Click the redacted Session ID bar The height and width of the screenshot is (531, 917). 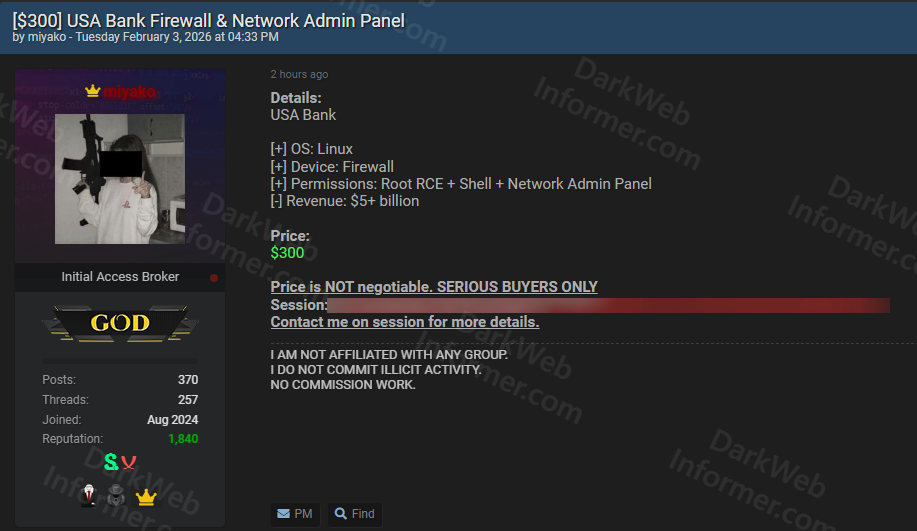[608, 305]
